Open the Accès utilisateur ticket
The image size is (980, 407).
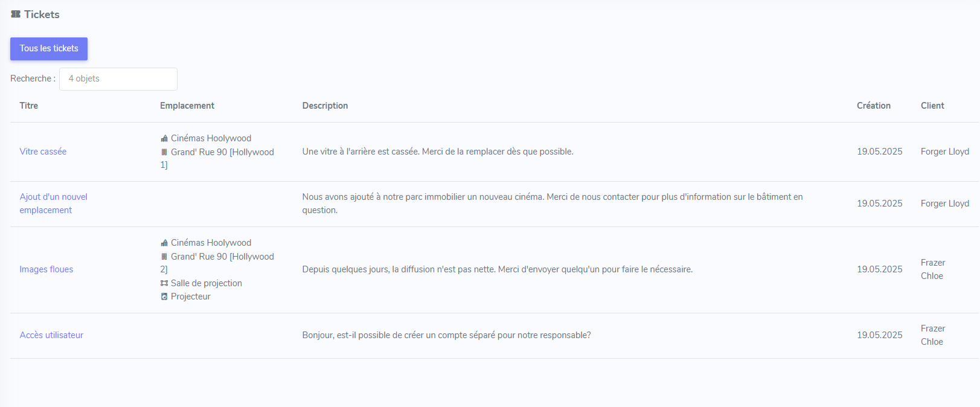pyautogui.click(x=51, y=335)
